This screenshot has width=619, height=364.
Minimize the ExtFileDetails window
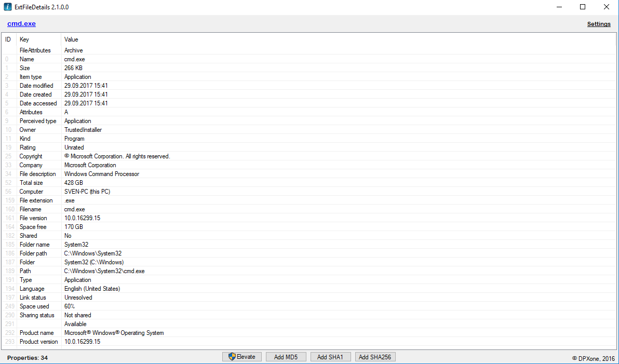(559, 7)
